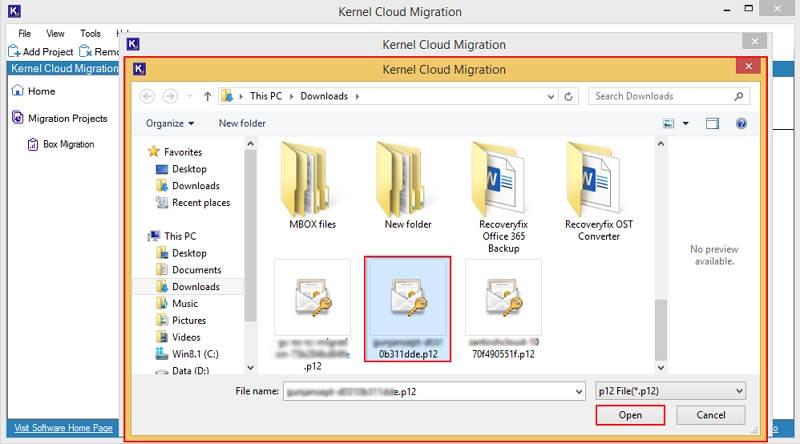Create a New folder
The height and width of the screenshot is (444, 800).
[x=242, y=124]
